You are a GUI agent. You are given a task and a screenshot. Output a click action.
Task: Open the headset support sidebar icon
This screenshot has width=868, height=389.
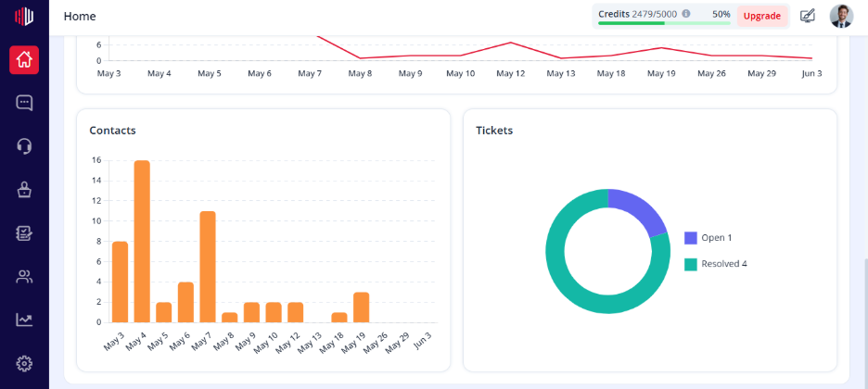(x=24, y=146)
